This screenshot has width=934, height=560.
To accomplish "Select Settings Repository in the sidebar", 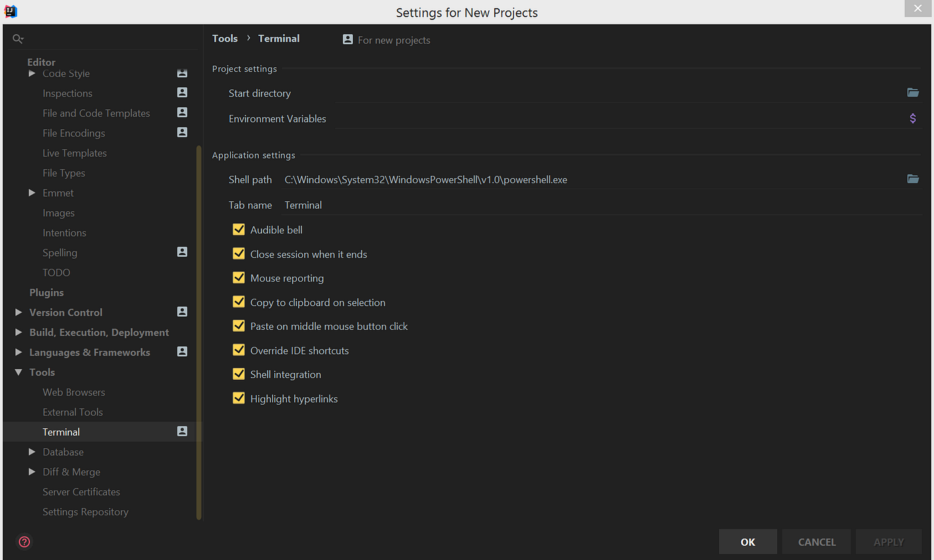I will pyautogui.click(x=85, y=511).
